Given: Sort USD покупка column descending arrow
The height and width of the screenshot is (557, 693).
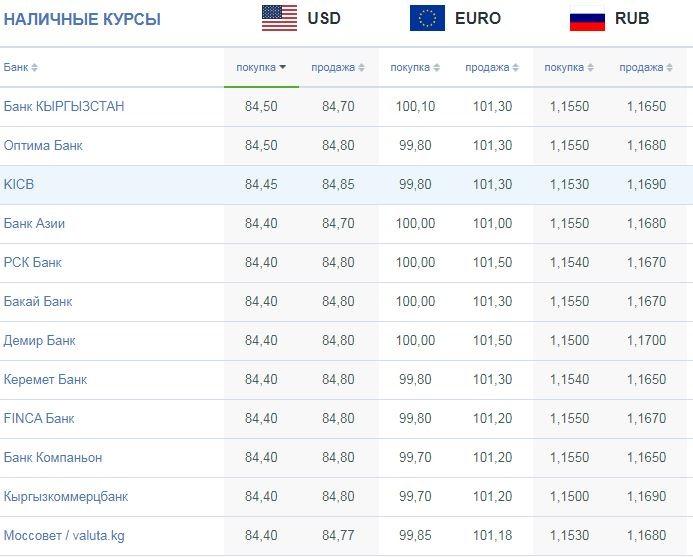Looking at the screenshot, I should click(x=282, y=67).
